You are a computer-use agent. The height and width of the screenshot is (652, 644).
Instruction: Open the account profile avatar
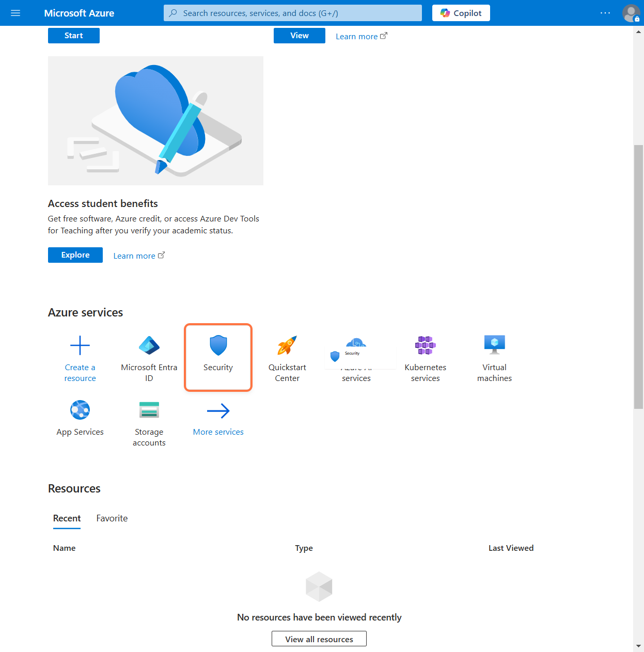coord(631,13)
